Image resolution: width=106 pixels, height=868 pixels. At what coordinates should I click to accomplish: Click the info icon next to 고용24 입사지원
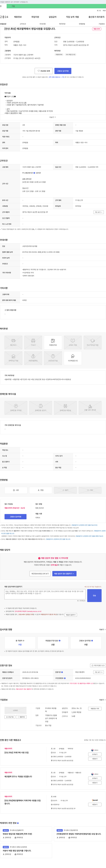tap(92, 641)
